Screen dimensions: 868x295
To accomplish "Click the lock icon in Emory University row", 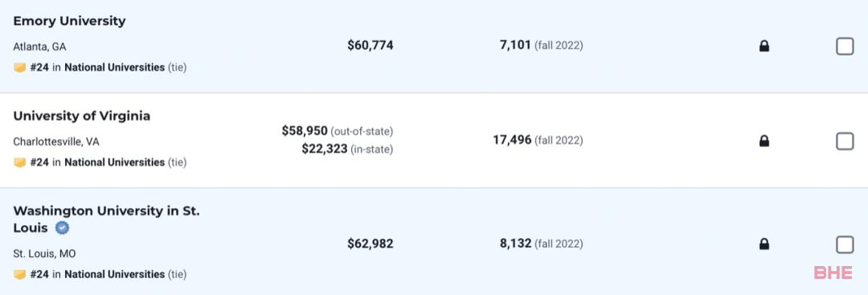I will tap(764, 47).
